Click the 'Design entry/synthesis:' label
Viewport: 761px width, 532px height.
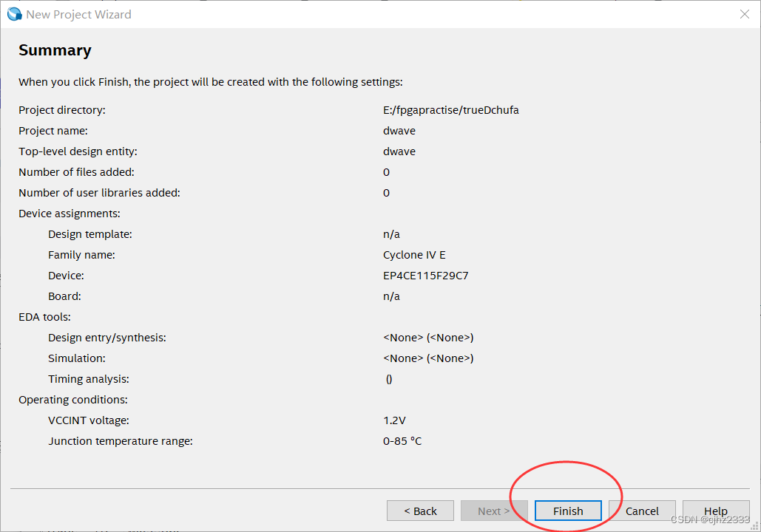tap(106, 338)
